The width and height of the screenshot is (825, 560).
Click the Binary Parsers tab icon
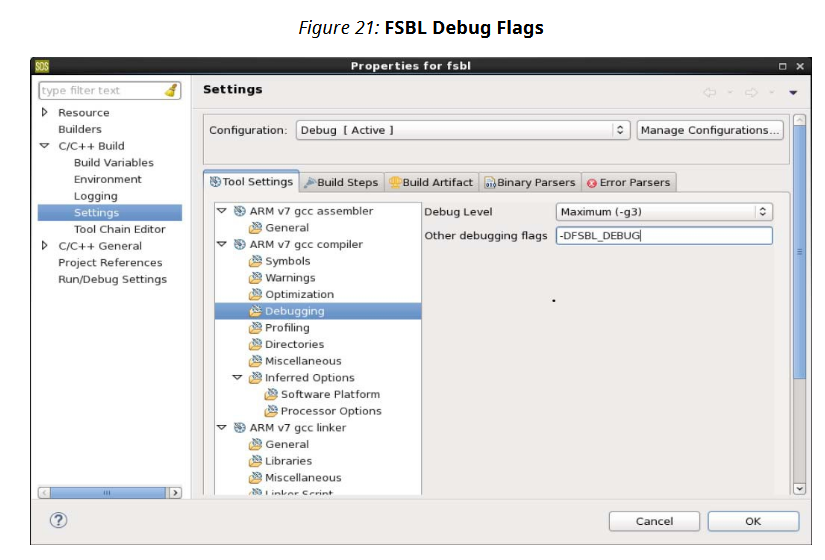(490, 183)
